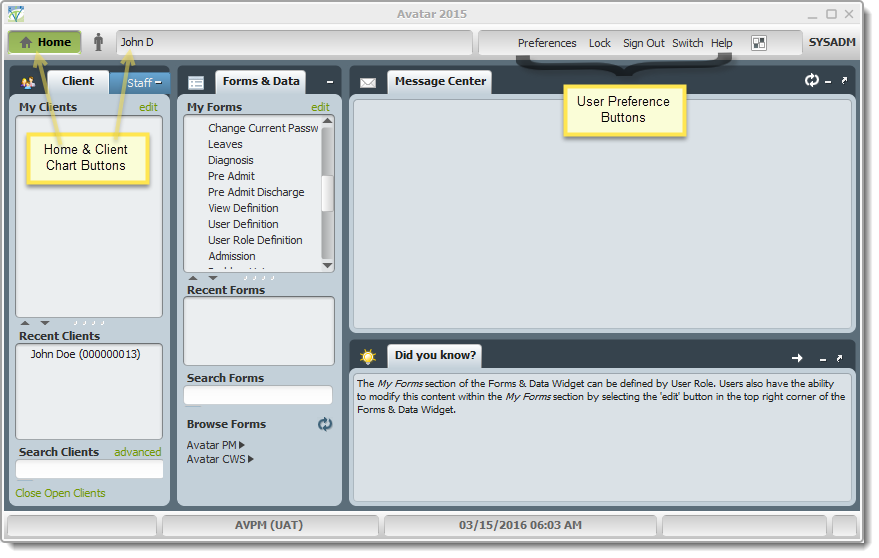
Task: Click the Search Forms input field
Action: tap(258, 395)
